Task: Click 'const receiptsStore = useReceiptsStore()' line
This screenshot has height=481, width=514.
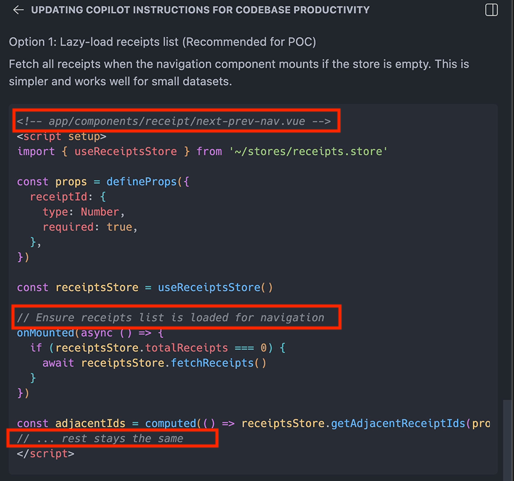Action: pyautogui.click(x=145, y=287)
